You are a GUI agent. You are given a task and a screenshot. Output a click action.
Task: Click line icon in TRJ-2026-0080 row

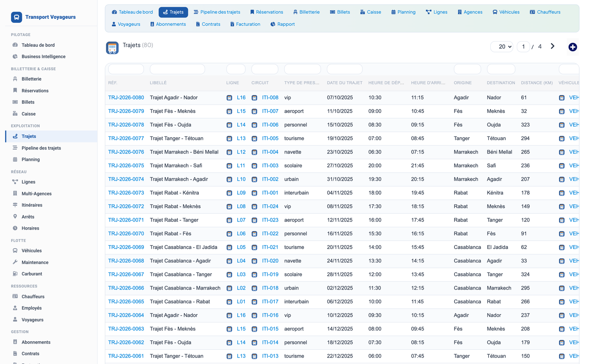[x=229, y=98]
